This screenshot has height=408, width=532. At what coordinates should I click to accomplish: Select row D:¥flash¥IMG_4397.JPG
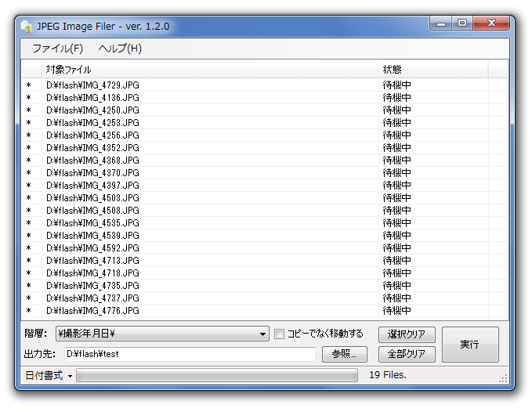click(265, 186)
